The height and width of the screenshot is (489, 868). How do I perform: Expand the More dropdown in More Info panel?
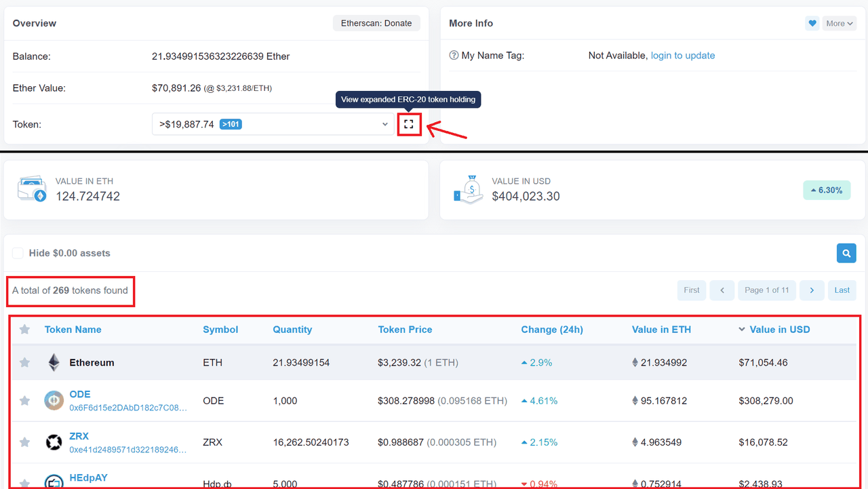tap(840, 23)
